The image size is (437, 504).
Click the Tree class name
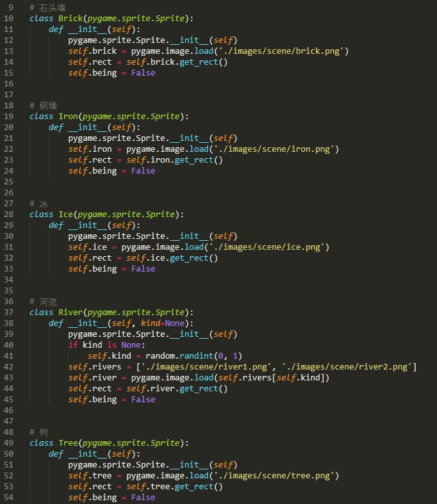[68, 443]
